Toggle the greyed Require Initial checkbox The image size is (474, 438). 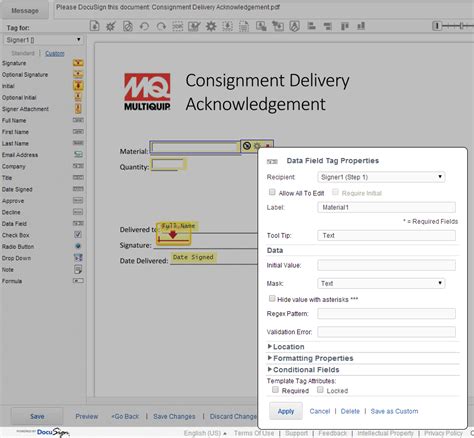pyautogui.click(x=336, y=192)
